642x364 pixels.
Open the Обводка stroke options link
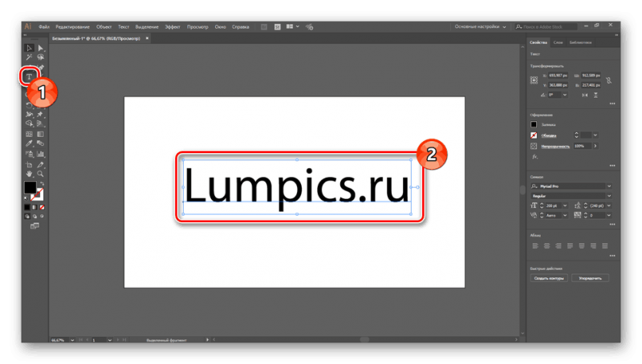549,135
